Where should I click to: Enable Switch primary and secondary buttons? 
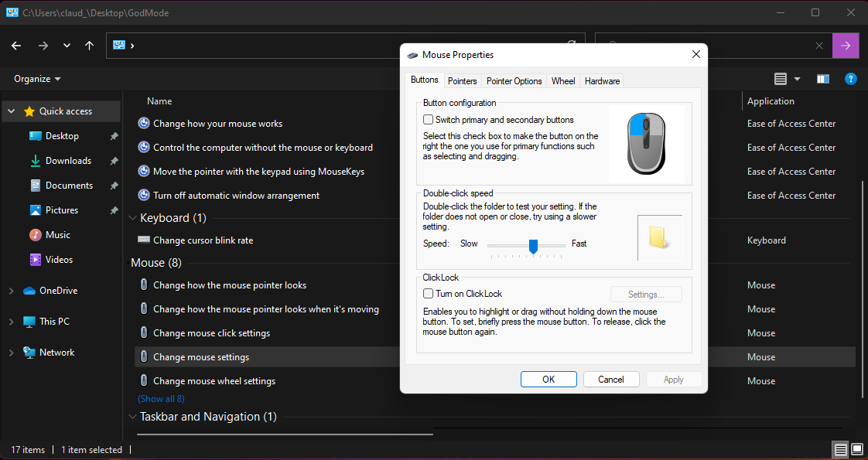tap(429, 120)
